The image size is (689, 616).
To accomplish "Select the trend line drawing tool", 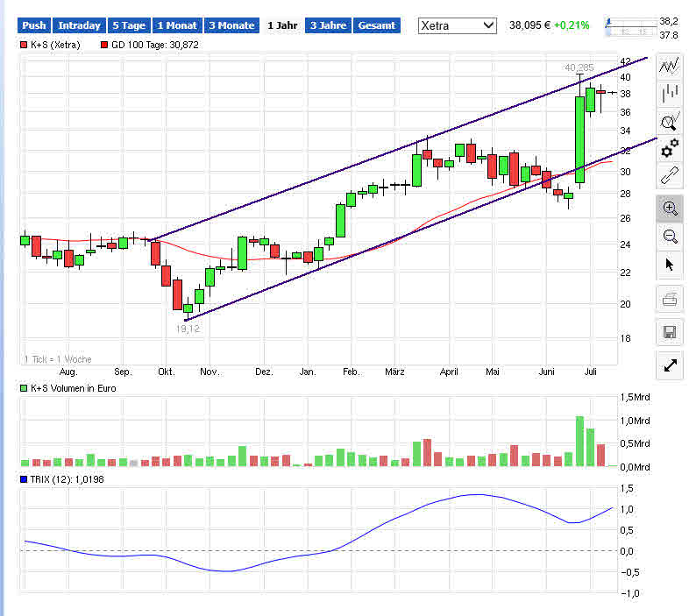I will click(670, 176).
